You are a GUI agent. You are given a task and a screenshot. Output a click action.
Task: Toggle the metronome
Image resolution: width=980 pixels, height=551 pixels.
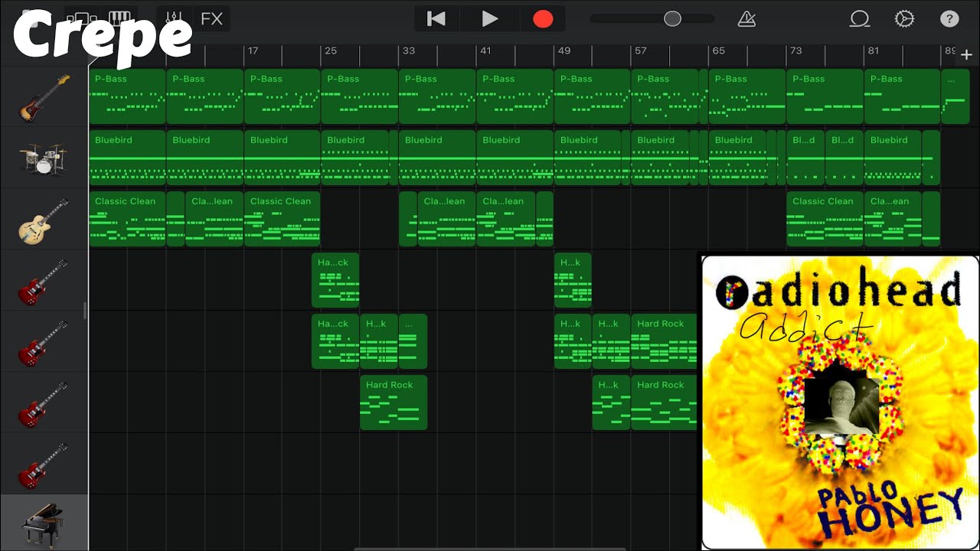[746, 19]
